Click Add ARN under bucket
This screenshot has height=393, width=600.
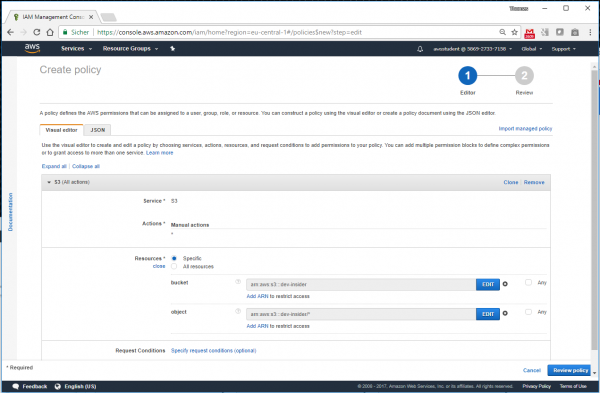click(257, 296)
